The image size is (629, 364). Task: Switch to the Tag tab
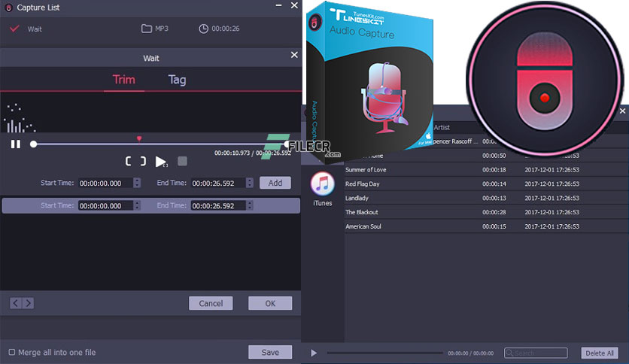pos(177,80)
